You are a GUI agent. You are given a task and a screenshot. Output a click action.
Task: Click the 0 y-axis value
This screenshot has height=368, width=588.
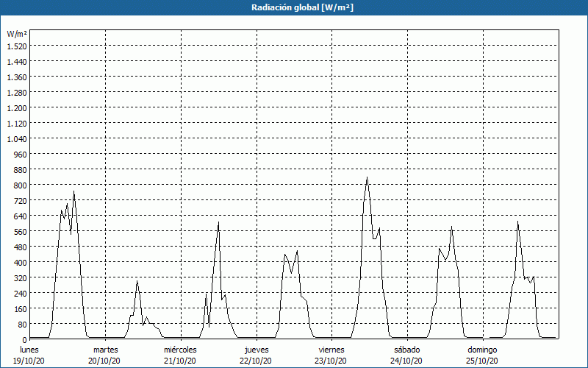click(x=24, y=340)
